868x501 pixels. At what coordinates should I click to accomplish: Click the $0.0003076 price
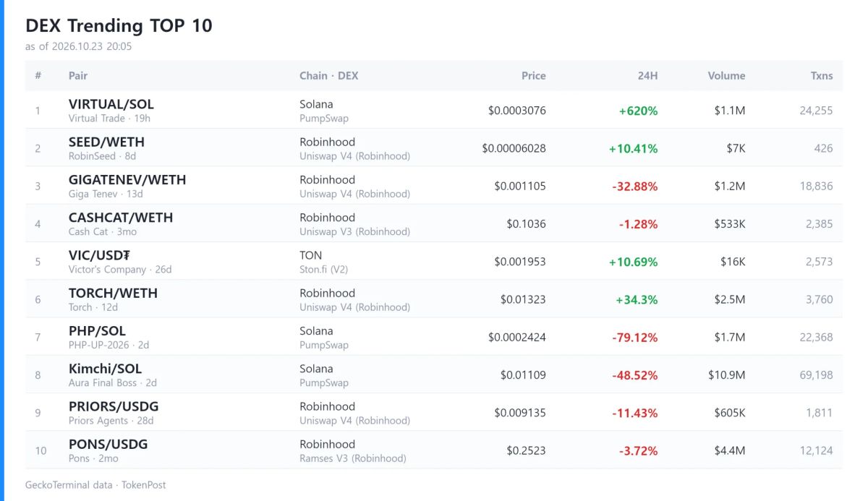pyautogui.click(x=517, y=111)
